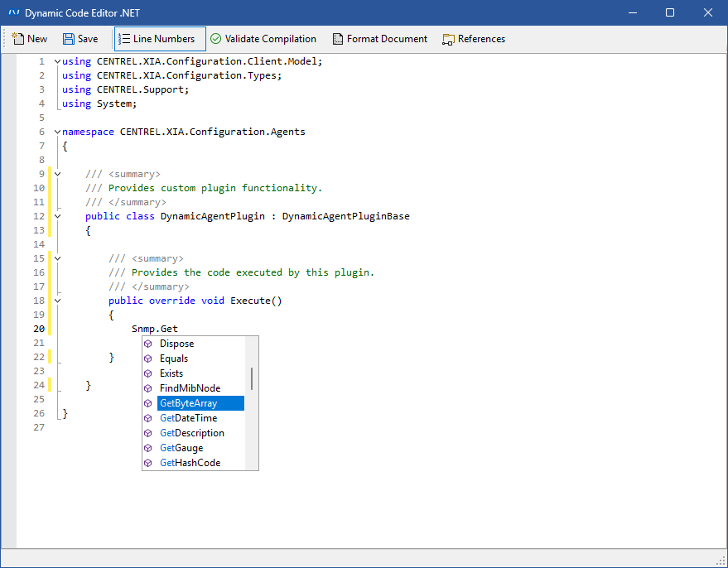Choose GetDateTime in the suggestion list
The image size is (728, 568).
coord(189,418)
